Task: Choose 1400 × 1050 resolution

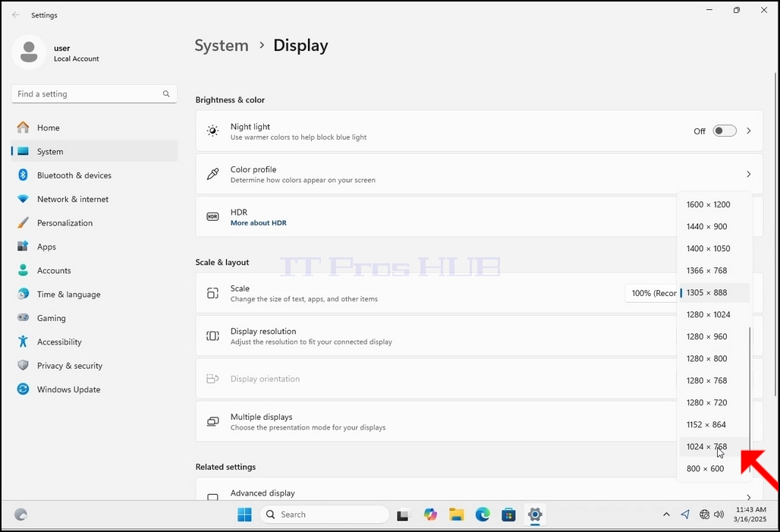Action: (x=714, y=248)
